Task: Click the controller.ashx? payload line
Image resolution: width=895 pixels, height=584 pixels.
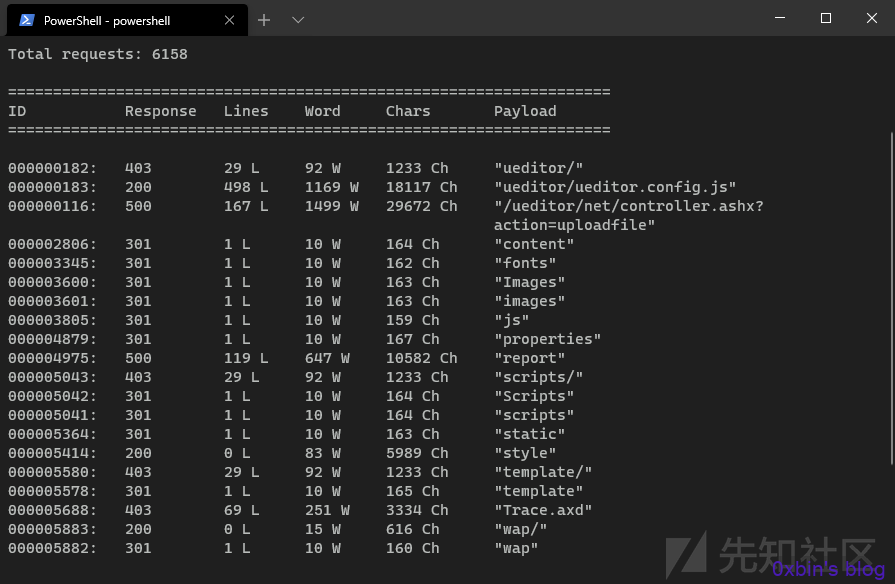Action: click(628, 206)
